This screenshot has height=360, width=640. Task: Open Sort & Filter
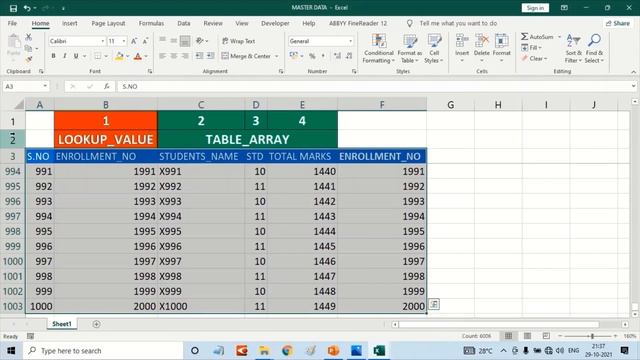pos(573,49)
